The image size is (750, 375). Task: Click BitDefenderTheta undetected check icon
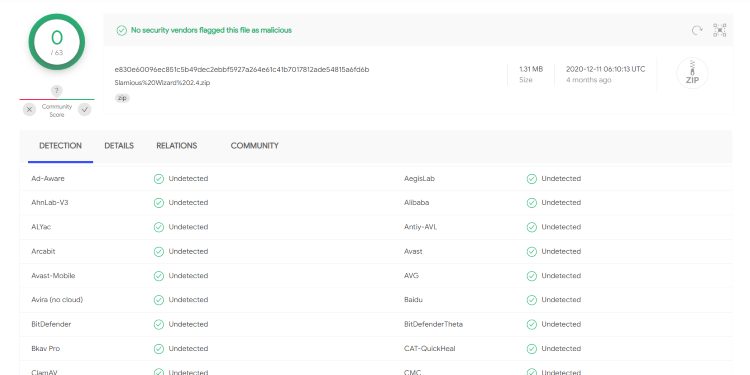(532, 324)
